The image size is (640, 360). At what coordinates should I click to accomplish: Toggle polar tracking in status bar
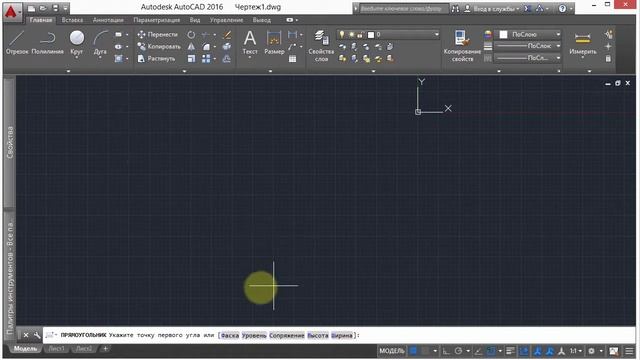click(458, 351)
